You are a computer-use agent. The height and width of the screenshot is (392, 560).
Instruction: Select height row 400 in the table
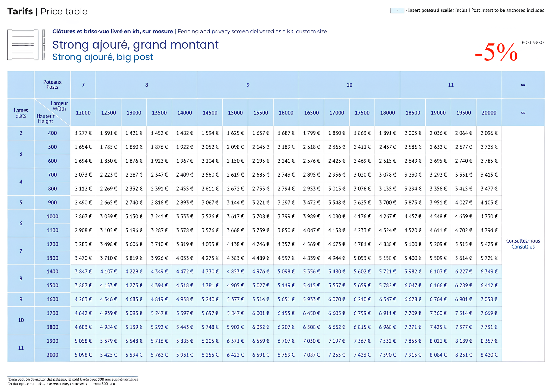[x=52, y=133]
